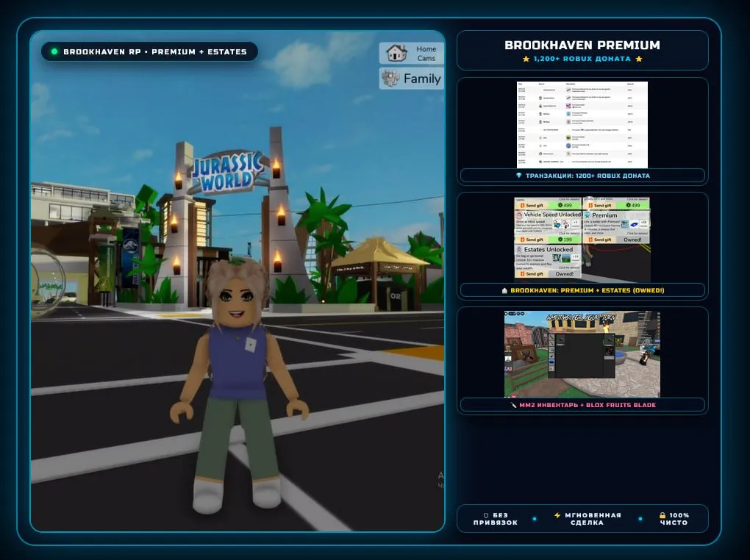This screenshot has height=560, width=750.
Task: Click the 'БЕЗ ПРИВЯЗОК' footer label
Action: coord(496,519)
